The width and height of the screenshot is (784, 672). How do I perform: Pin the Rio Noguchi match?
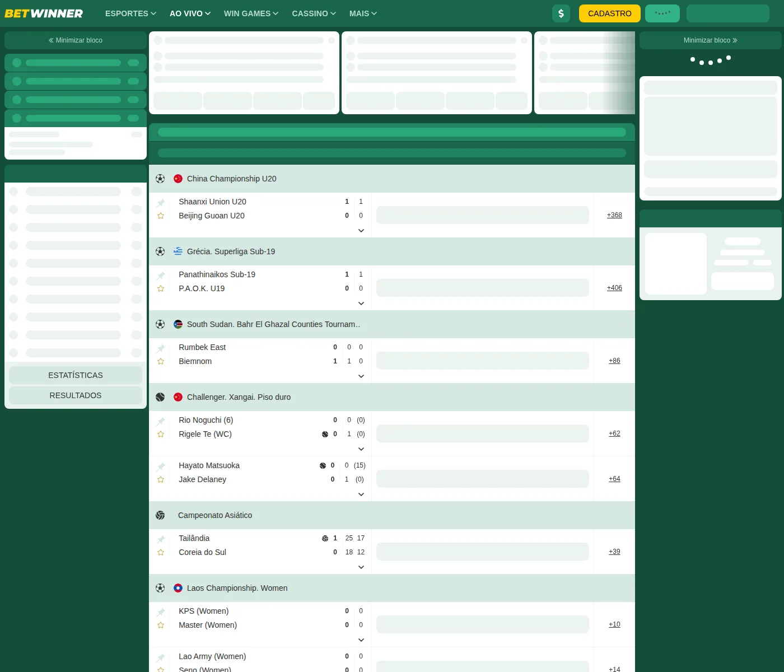pos(161,421)
